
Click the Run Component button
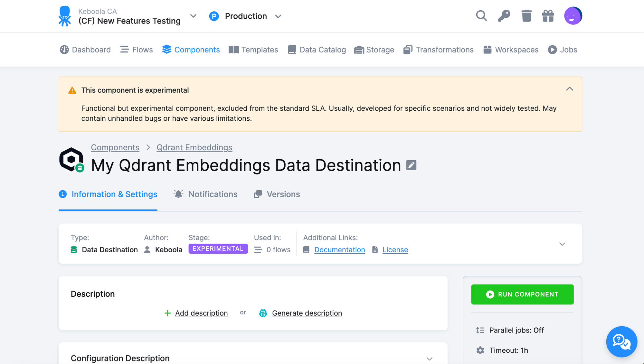coord(522,294)
